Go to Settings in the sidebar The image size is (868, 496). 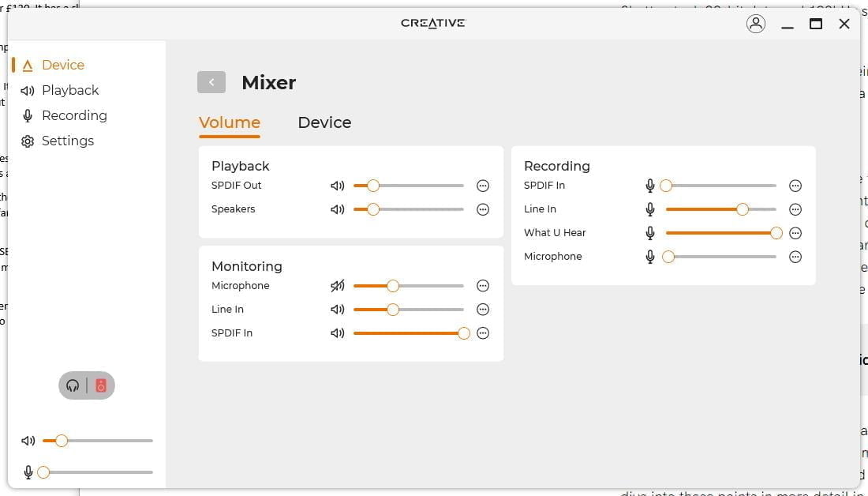[67, 141]
